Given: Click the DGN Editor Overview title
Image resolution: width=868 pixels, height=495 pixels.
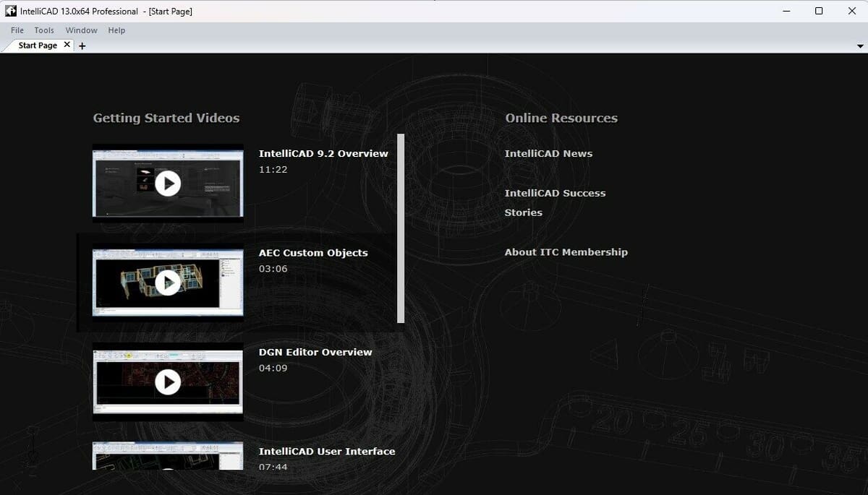Looking at the screenshot, I should (x=315, y=352).
